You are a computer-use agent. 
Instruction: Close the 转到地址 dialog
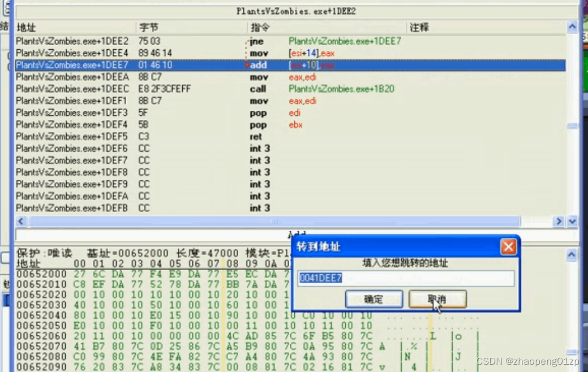(508, 247)
